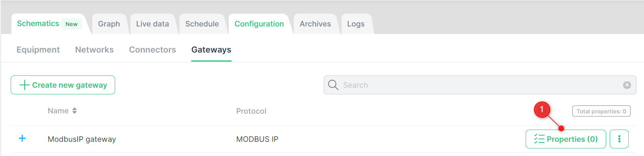Open Properties (0) for ModbusIP gateway

(566, 139)
